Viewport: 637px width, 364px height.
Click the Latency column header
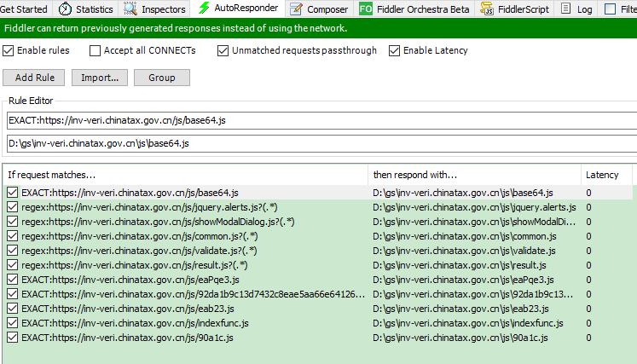point(606,175)
